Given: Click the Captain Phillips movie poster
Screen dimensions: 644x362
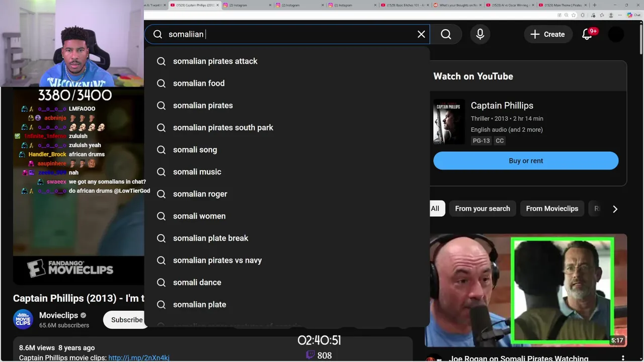Looking at the screenshot, I should [x=449, y=122].
